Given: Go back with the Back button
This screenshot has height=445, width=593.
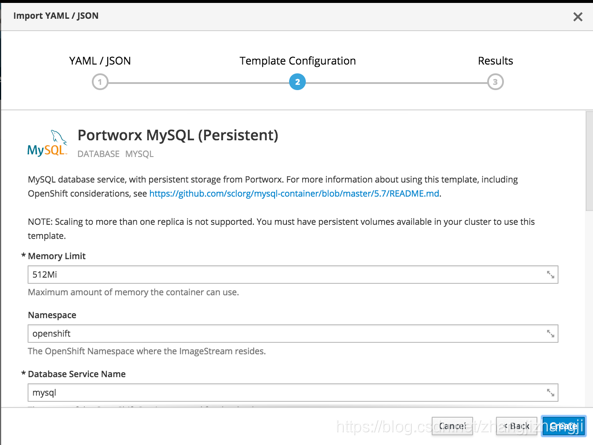Looking at the screenshot, I should 517,426.
